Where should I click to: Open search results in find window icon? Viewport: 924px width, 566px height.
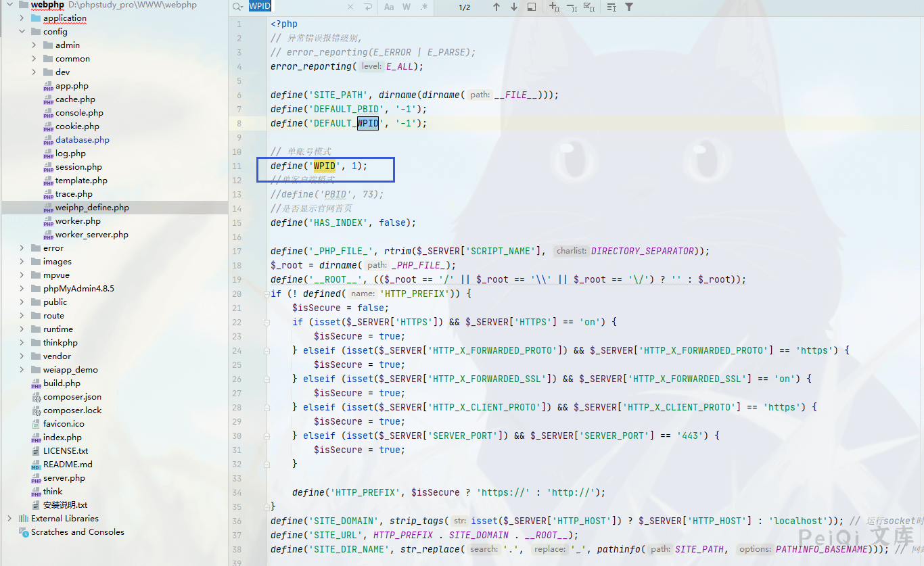click(x=532, y=7)
